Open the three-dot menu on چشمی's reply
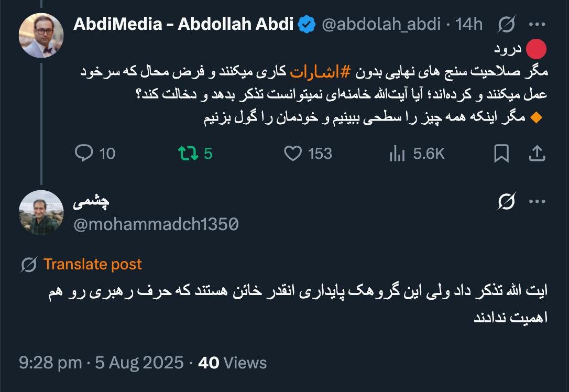Viewport: 569px width, 392px height. click(x=538, y=201)
